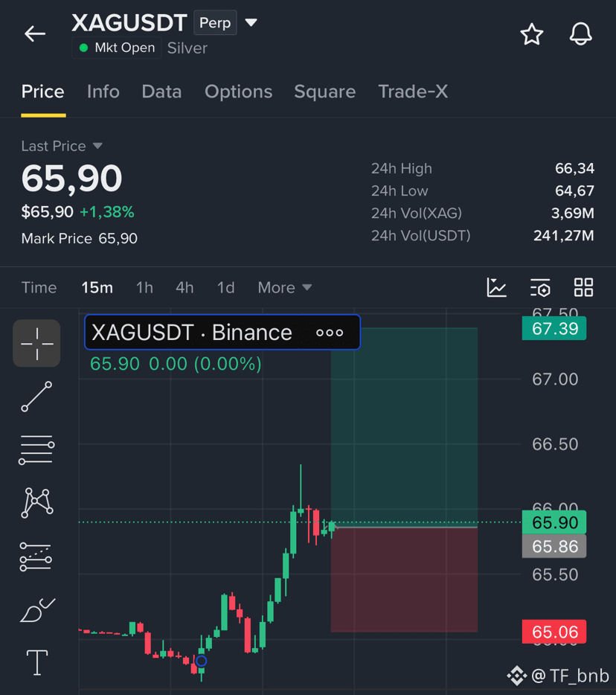Expand the trading pair selector arrow
Image resolution: width=616 pixels, height=695 pixels.
coord(251,22)
